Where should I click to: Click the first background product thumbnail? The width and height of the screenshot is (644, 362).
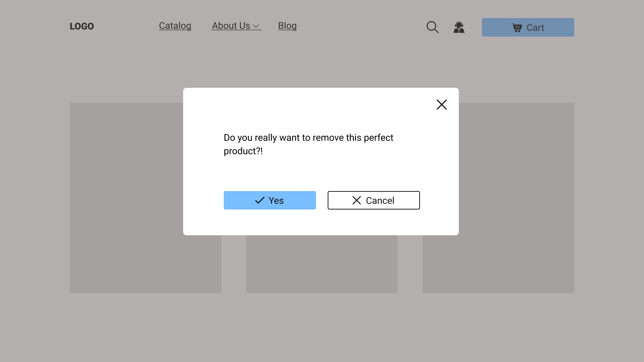coord(146,197)
